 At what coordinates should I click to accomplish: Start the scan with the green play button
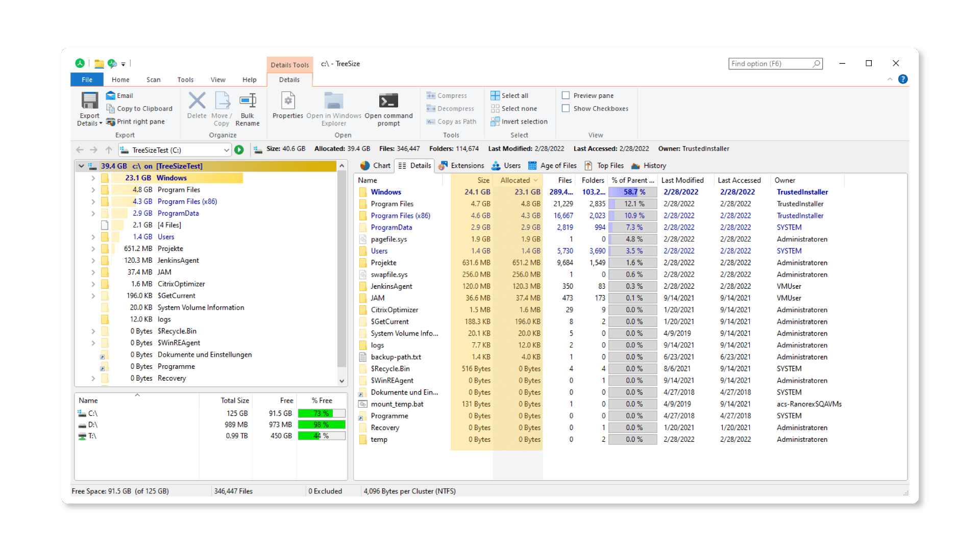[x=239, y=149]
